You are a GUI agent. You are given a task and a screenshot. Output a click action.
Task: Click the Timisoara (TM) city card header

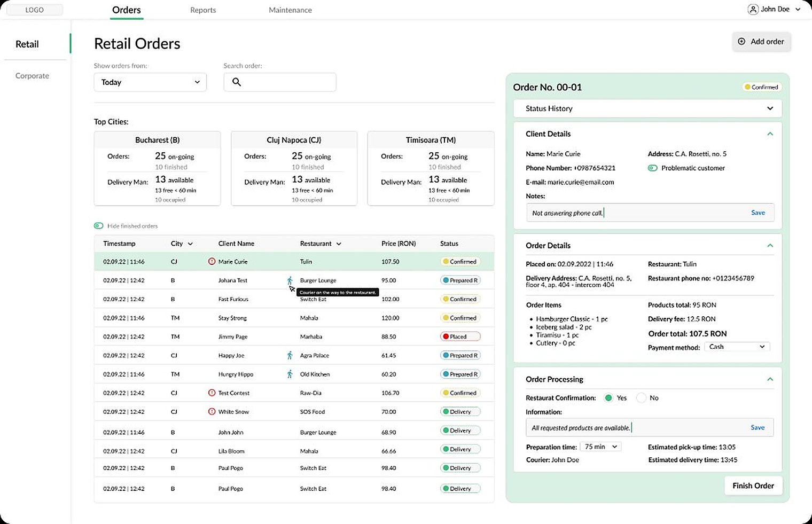[x=431, y=140]
